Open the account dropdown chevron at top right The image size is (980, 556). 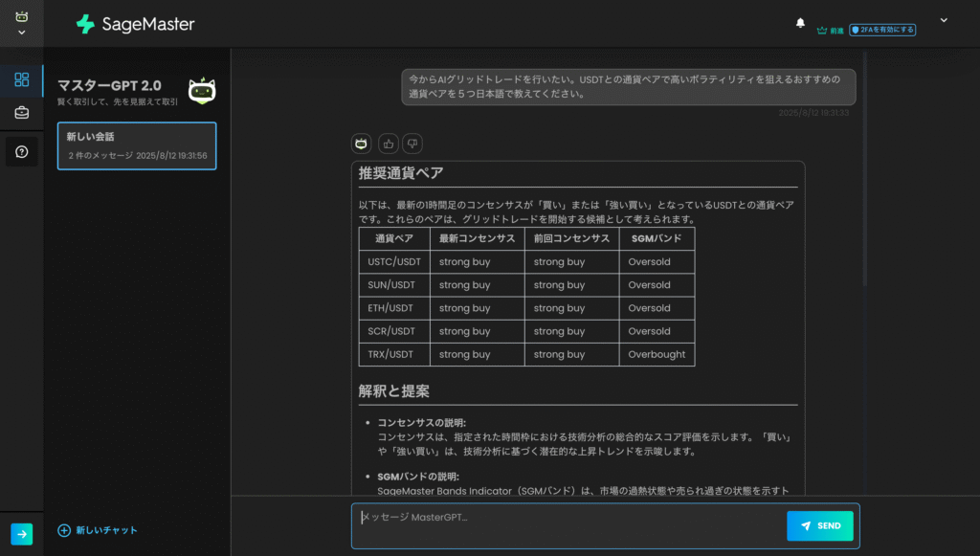click(x=944, y=19)
